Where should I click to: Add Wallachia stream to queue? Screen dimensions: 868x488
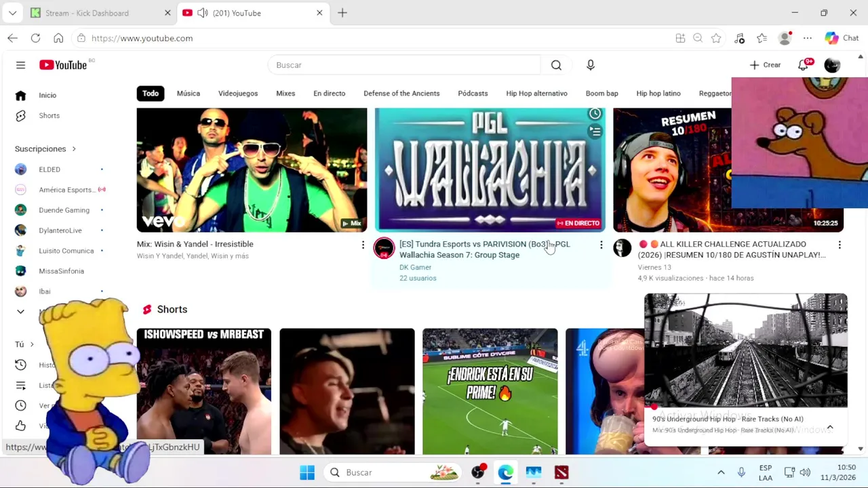tap(595, 131)
